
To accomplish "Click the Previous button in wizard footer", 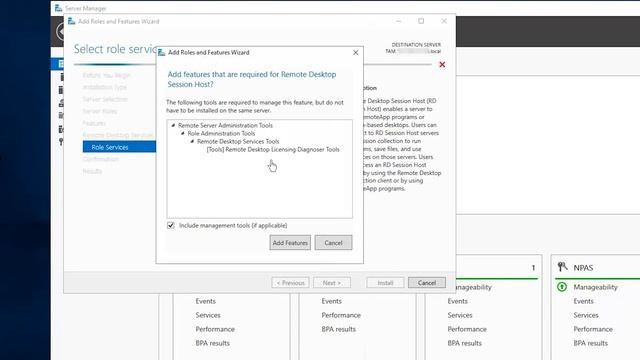I will (x=290, y=282).
